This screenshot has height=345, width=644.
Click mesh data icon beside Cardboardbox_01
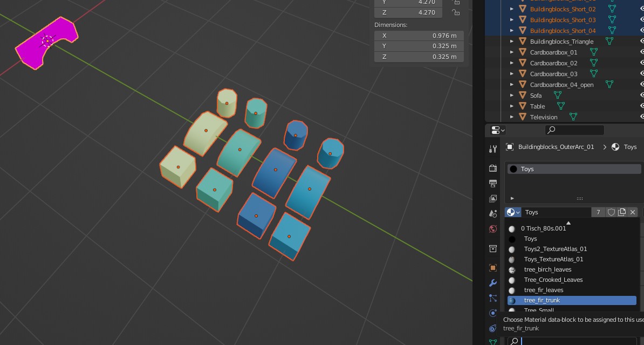pyautogui.click(x=593, y=52)
